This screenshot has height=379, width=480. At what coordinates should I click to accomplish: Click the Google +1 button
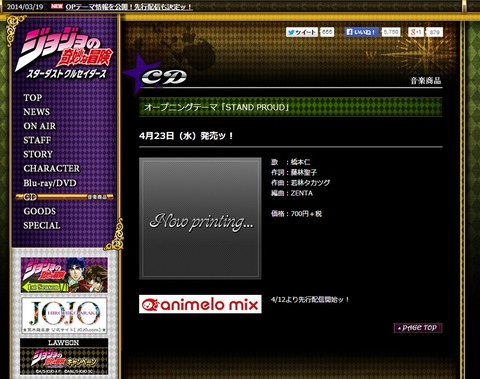pyautogui.click(x=416, y=32)
